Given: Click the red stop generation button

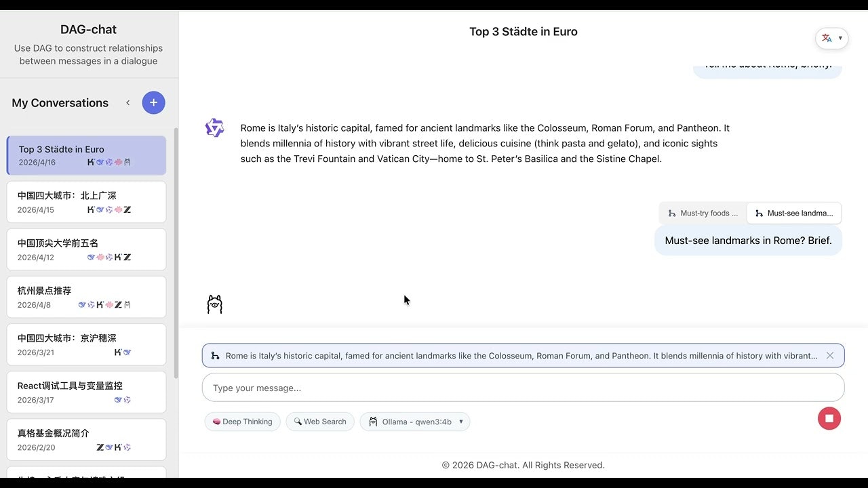Looking at the screenshot, I should pos(829,418).
